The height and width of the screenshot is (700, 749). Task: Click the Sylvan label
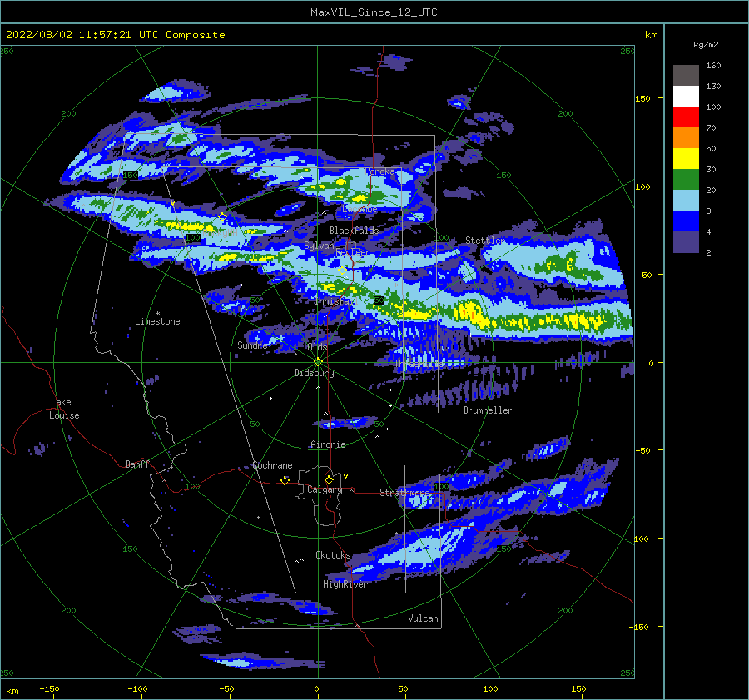[319, 246]
